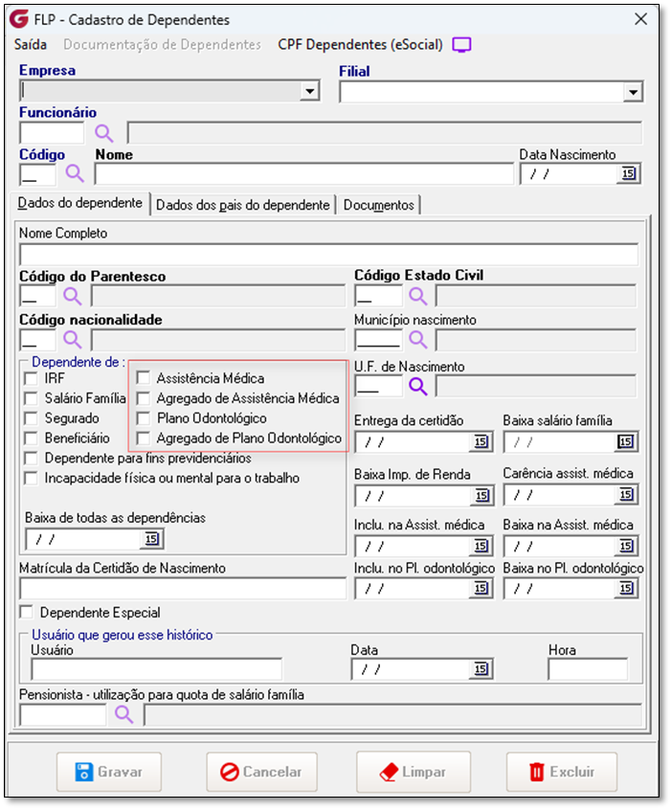Check Agregado de Plano Odontológico

143,439
